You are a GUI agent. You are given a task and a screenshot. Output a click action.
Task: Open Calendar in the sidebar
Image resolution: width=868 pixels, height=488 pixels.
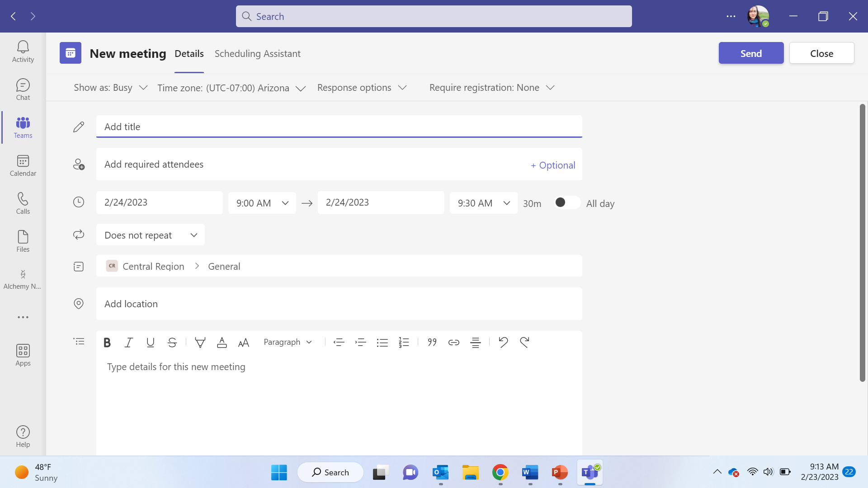pyautogui.click(x=23, y=165)
